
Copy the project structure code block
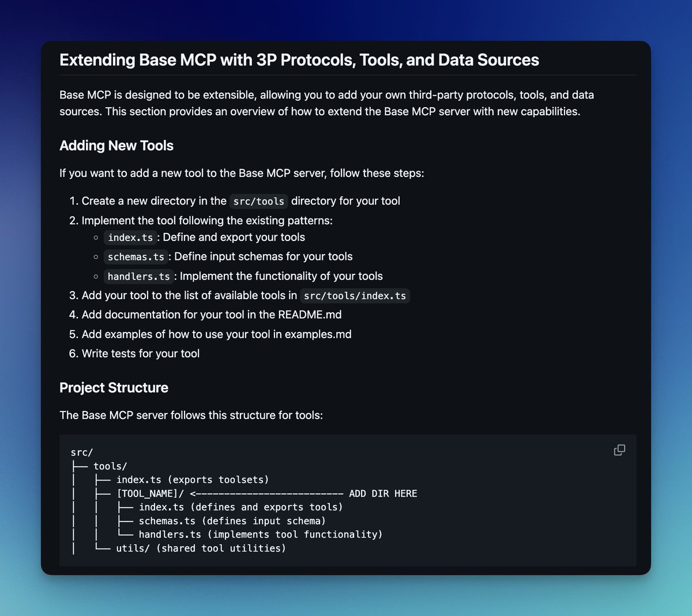(619, 450)
